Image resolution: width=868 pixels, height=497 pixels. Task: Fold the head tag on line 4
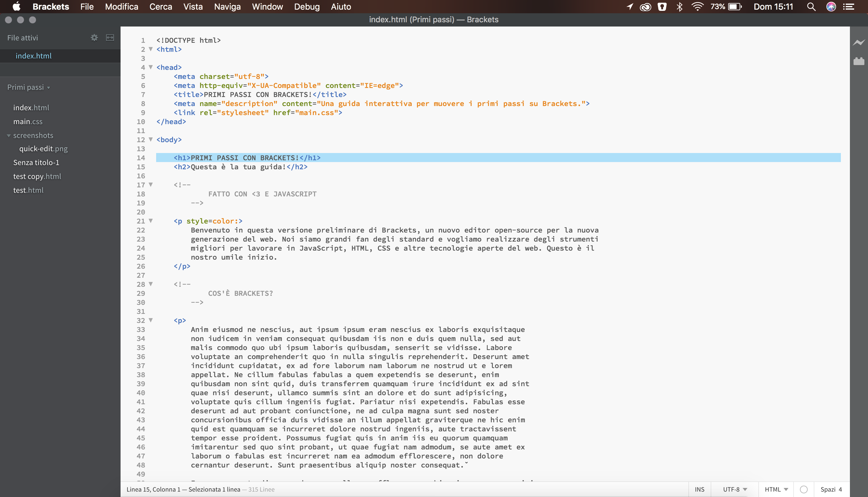click(151, 67)
